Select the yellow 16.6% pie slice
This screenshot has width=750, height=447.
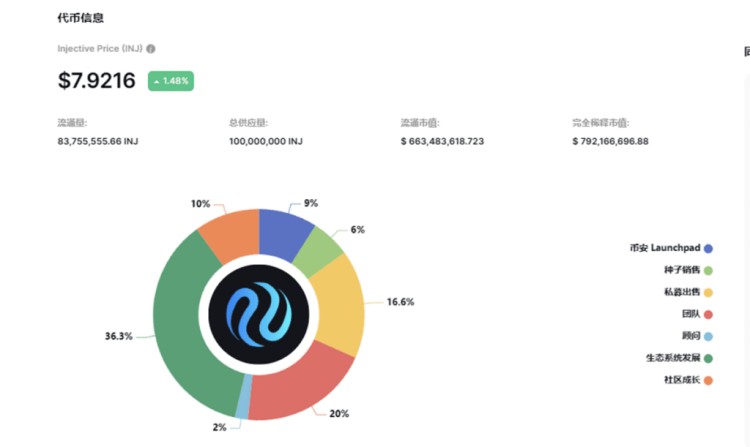[x=340, y=306]
